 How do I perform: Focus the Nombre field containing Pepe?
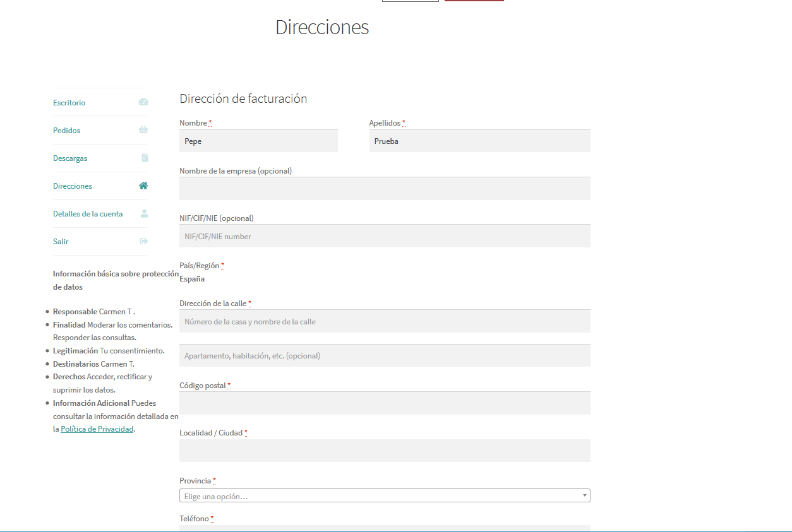(x=258, y=141)
